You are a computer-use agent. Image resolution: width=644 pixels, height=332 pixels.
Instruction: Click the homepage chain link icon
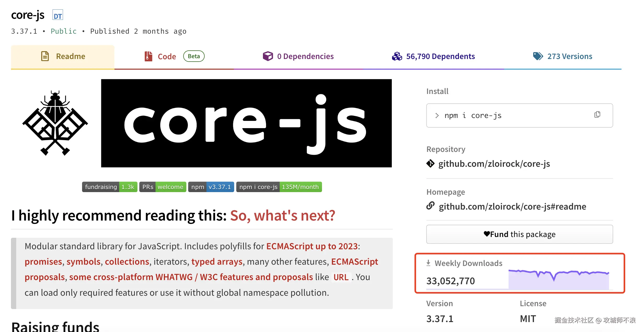point(430,206)
